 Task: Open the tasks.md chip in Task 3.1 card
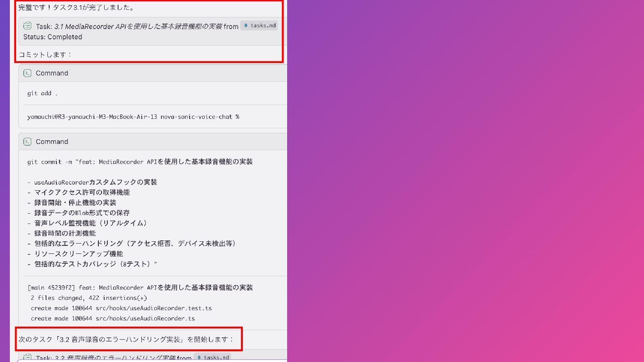pyautogui.click(x=259, y=25)
